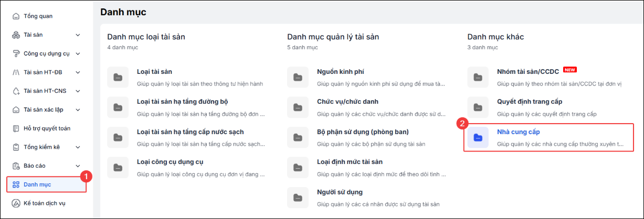Viewport: 644px width, 219px height.
Task: Click the Tổng kiểm kê icon
Action: pyautogui.click(x=16, y=147)
